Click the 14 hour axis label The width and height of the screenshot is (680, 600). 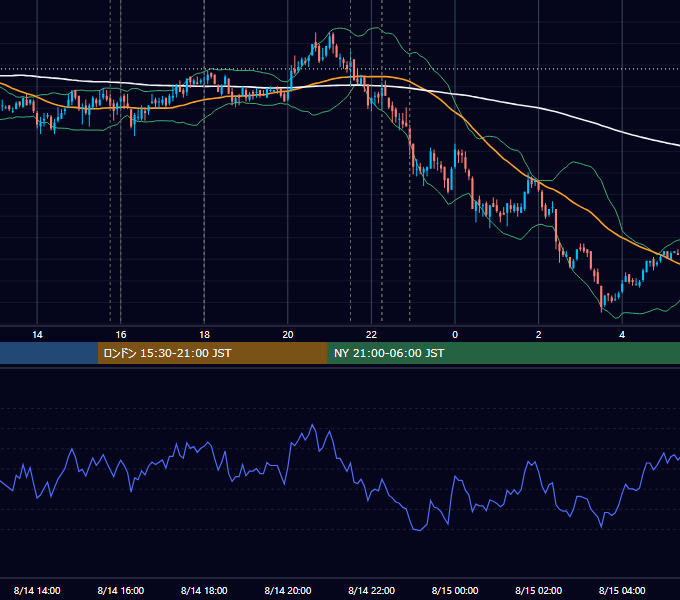coord(37,335)
